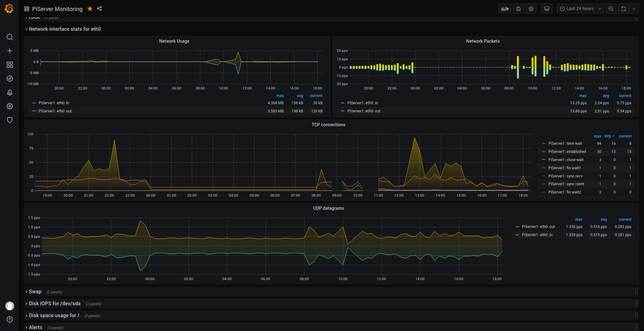The height and width of the screenshot is (331, 644).
Task: Toggle 'PiServer1: close wait' series visibility
Action: (566, 160)
